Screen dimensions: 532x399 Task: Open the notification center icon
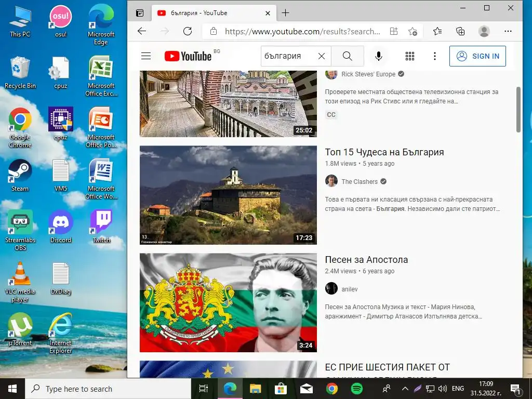[515, 389]
